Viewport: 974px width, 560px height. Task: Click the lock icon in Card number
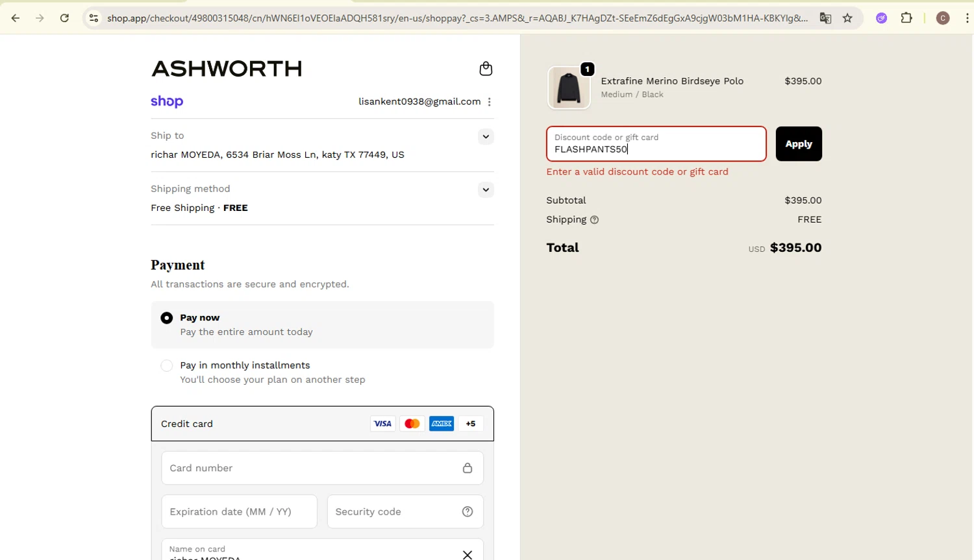tap(468, 469)
